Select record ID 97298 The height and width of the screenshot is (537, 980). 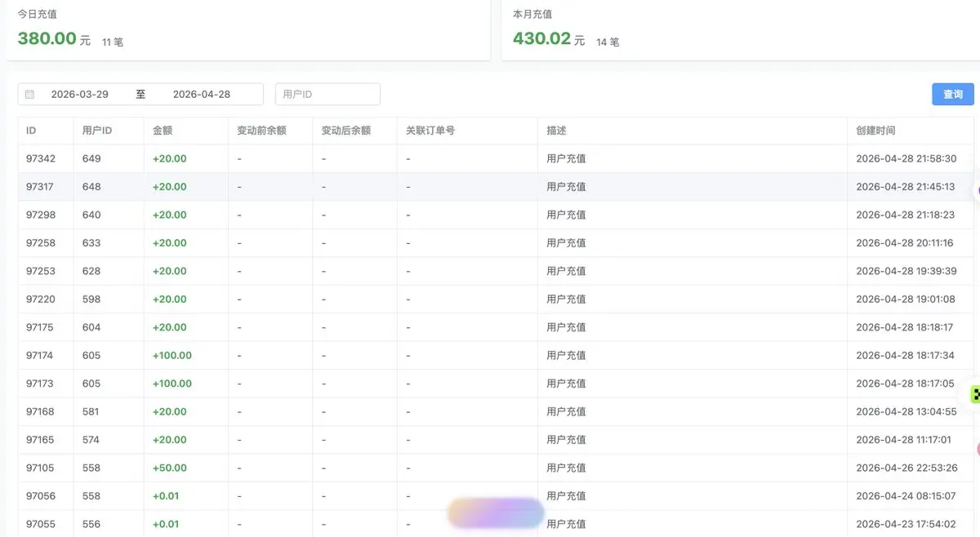point(41,215)
